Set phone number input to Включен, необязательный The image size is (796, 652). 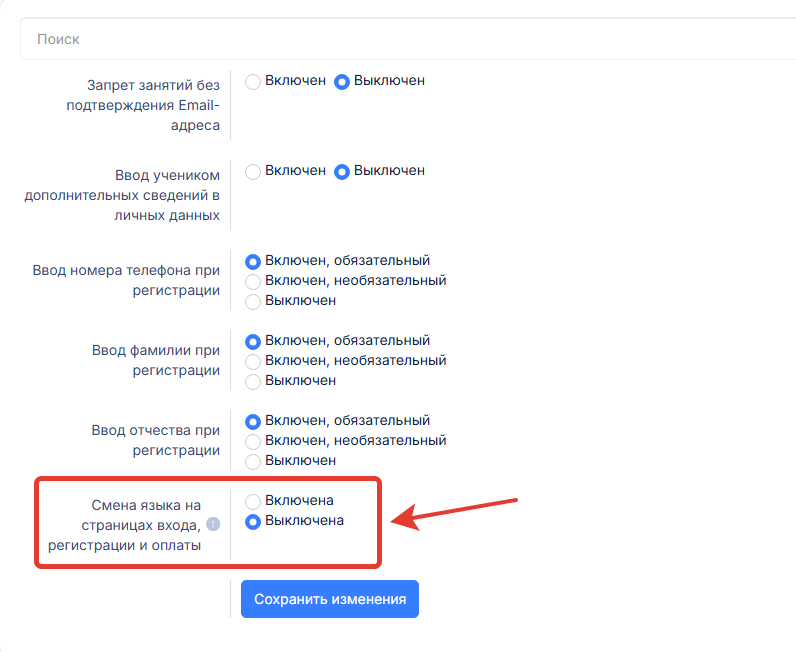tap(253, 281)
